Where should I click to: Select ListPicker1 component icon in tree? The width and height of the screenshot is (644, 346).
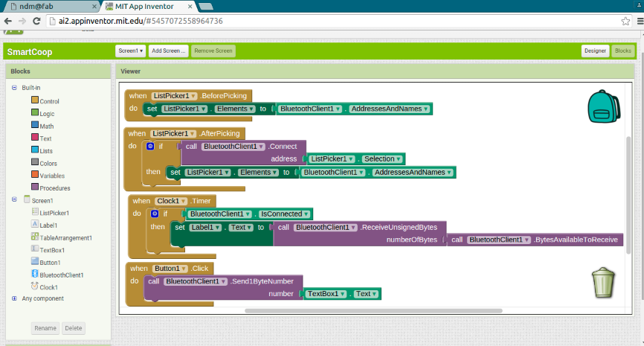coord(35,211)
